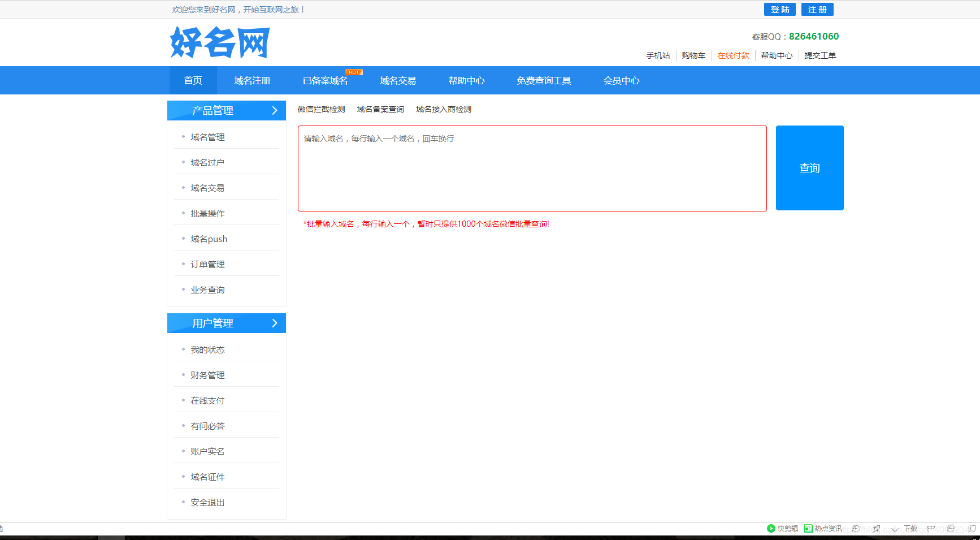The image size is (980, 540).
Task: Open the 会员中心 navigation item
Action: (622, 80)
